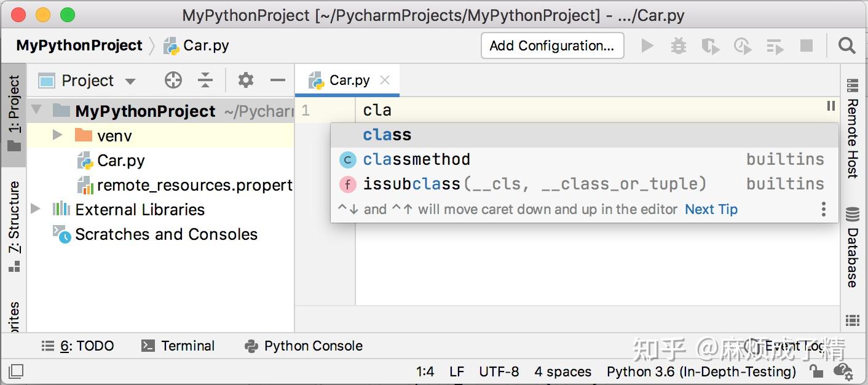868x385 pixels.
Task: Open the Terminal tool tab
Action: (178, 346)
